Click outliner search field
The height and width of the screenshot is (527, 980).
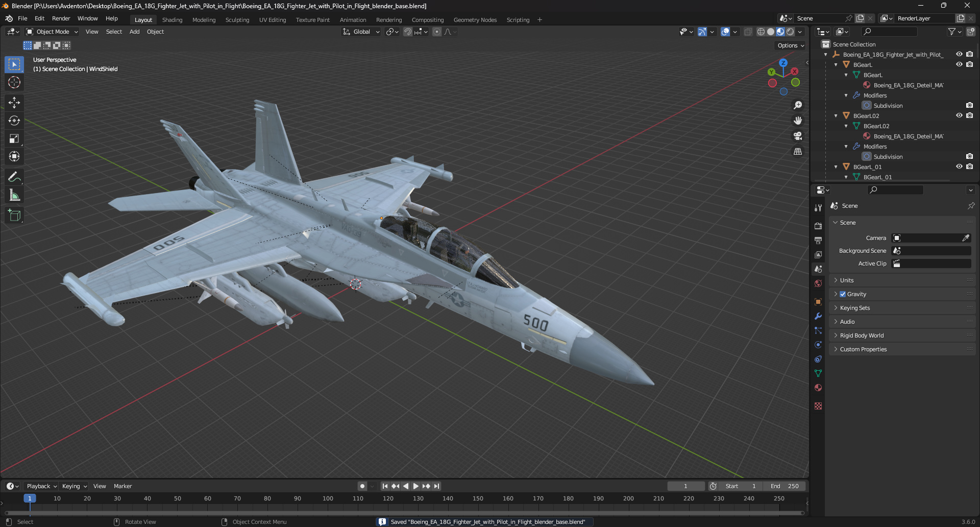click(889, 32)
